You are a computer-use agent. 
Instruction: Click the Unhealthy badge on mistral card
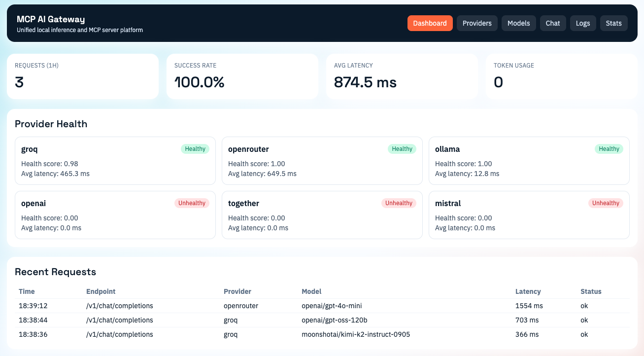coord(606,203)
